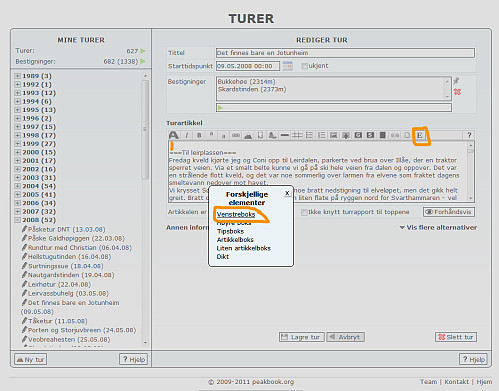Open Hjelp below Rediger Tur panel
The image size is (499, 391).
474,359
